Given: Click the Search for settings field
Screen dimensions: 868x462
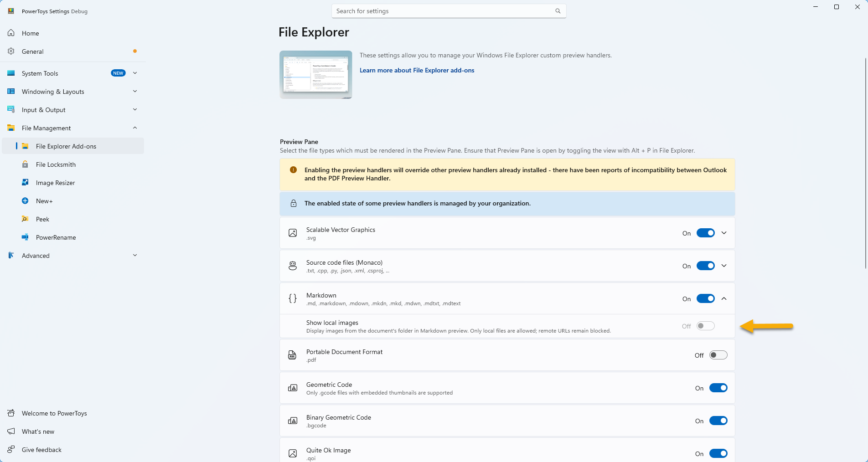Looking at the screenshot, I should click(449, 11).
